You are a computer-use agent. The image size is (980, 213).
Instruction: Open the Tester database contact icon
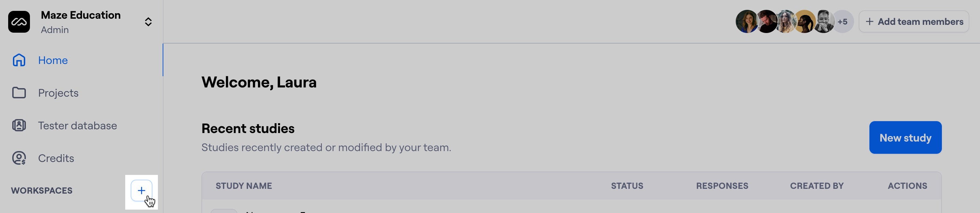point(19,126)
